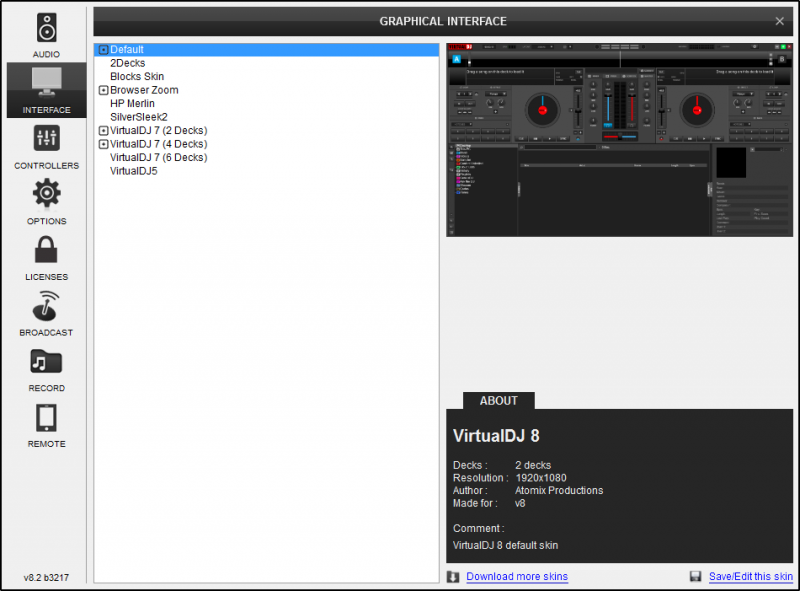Follow the Download more skins link

coord(517,576)
